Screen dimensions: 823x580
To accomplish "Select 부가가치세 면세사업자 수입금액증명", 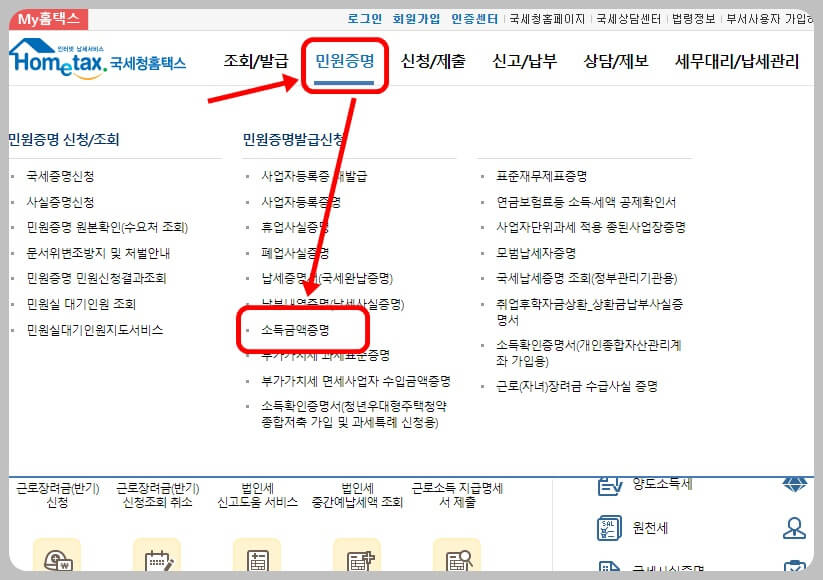I will (356, 381).
